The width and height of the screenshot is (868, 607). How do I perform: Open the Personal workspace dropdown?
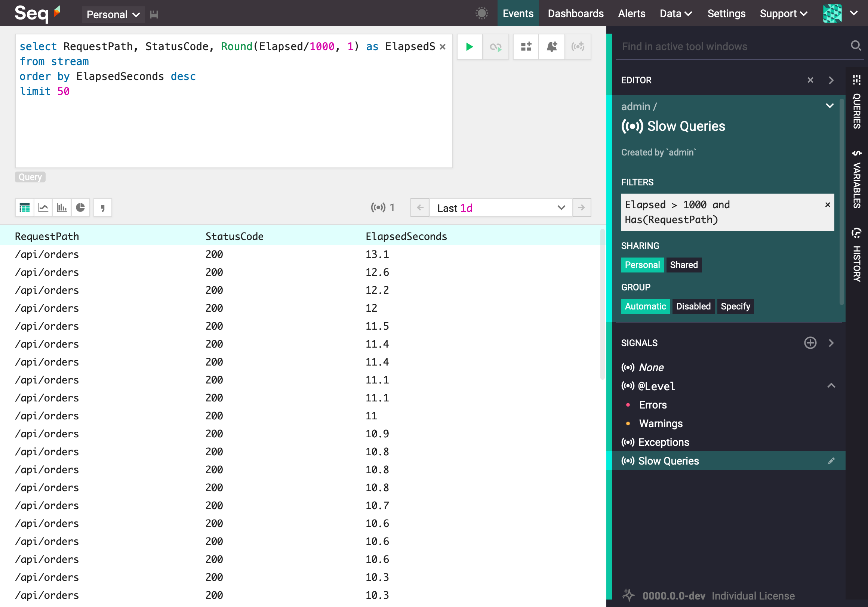[113, 14]
